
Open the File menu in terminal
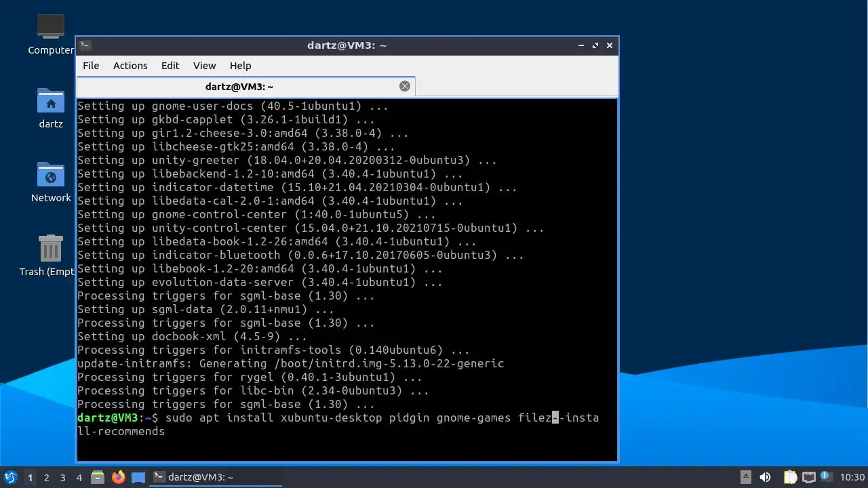click(x=91, y=66)
